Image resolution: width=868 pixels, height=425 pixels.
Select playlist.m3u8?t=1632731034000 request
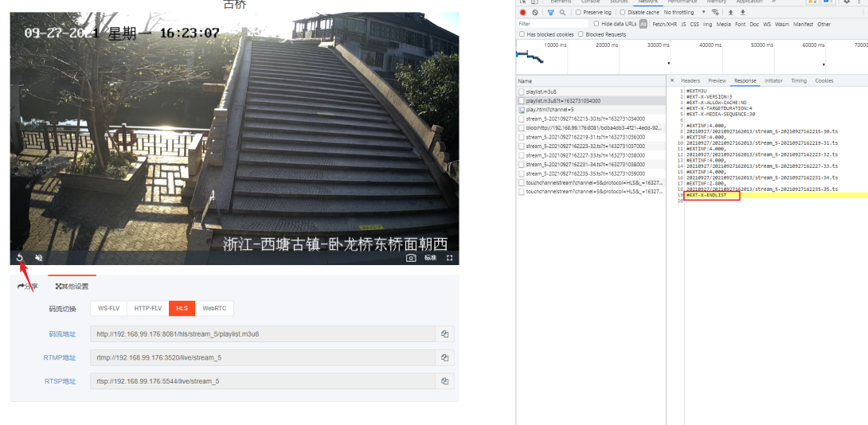(x=591, y=101)
